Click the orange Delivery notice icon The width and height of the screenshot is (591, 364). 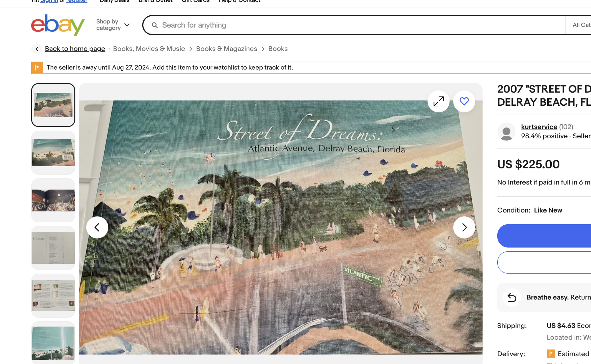(551, 354)
